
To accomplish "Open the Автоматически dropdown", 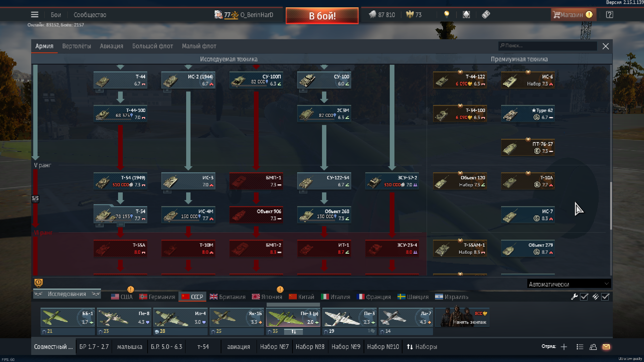I will (569, 284).
